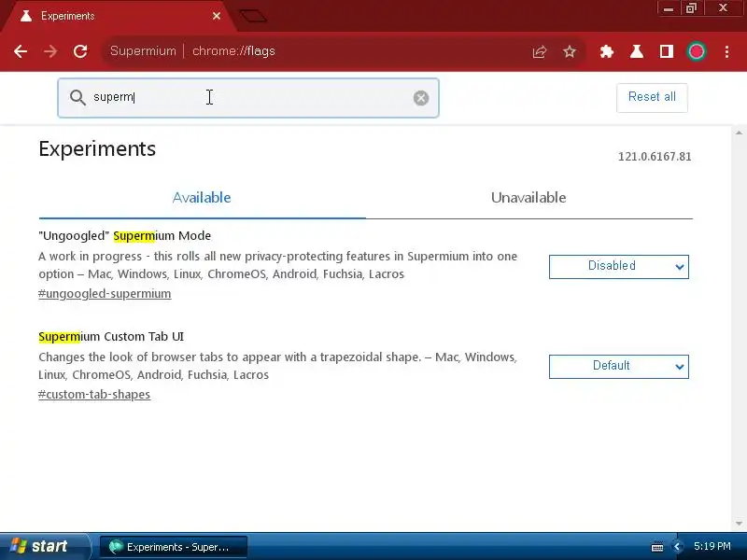747x560 pixels.
Task: Click the version number 121.0.6167.81
Action: pyautogui.click(x=655, y=157)
